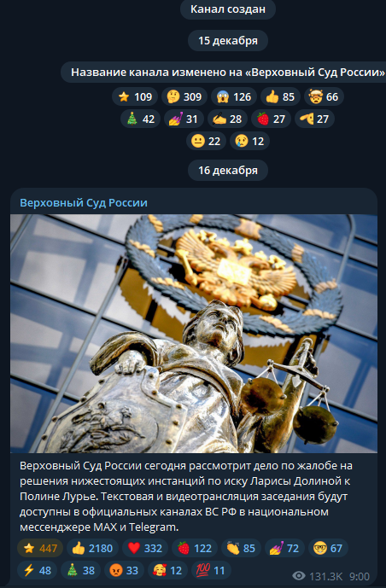
Task: Click the lightning bolt reaction showing 48
Action: pyautogui.click(x=37, y=570)
